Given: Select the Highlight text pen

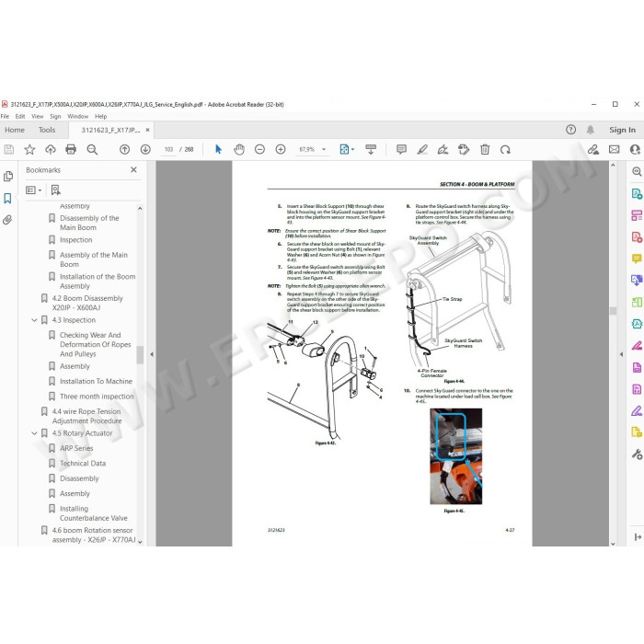Looking at the screenshot, I should 422,149.
